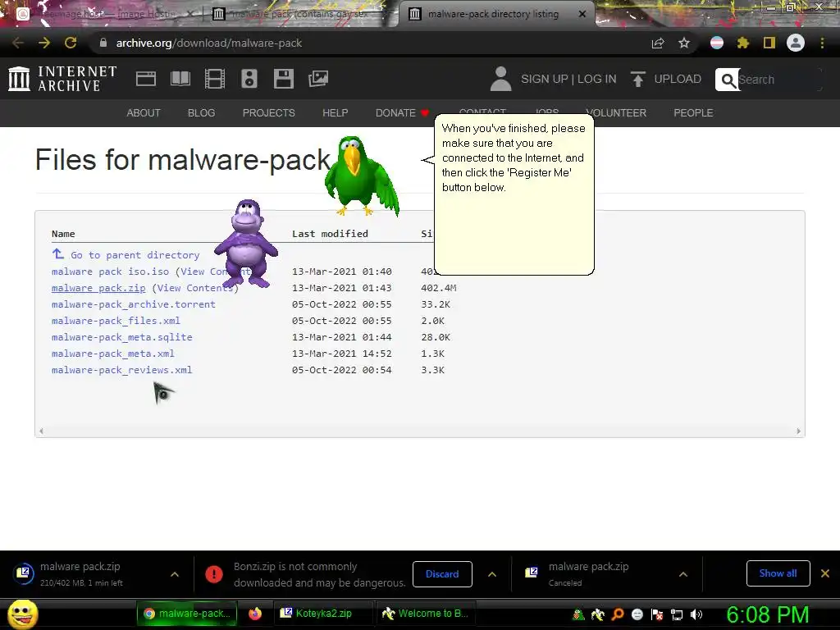Focus the Archive search input field

(779, 80)
